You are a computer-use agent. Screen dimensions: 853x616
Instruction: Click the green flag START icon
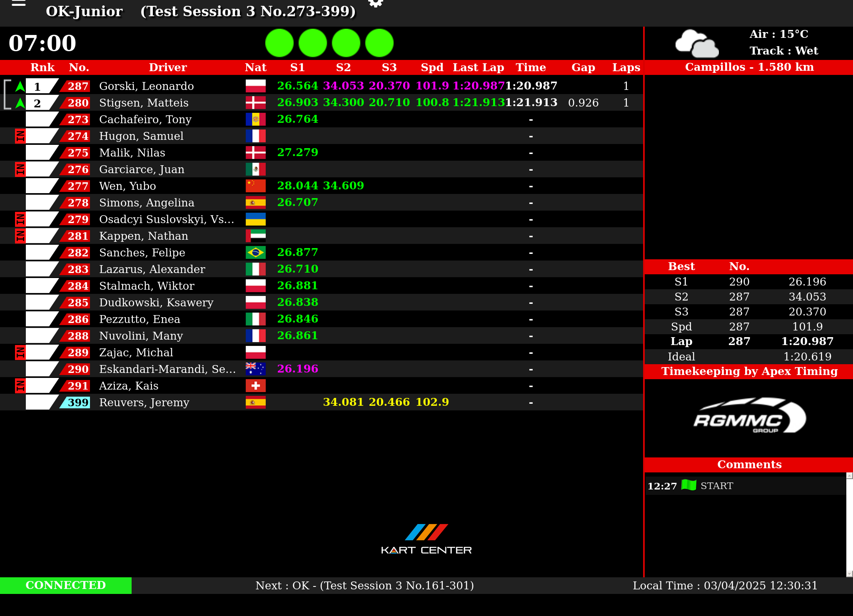coord(689,485)
